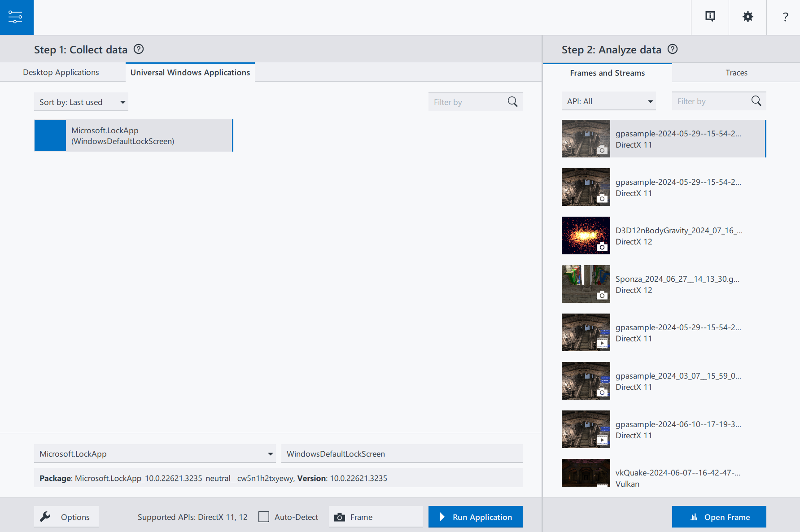Click the search icon in frames filter
Screen dimensions: 800x532
(756, 101)
